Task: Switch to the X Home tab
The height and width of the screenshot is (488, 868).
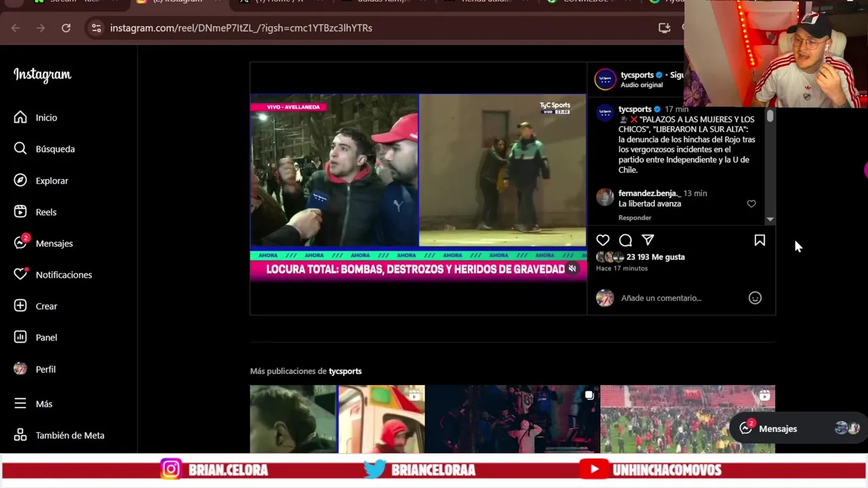Action: point(278,2)
